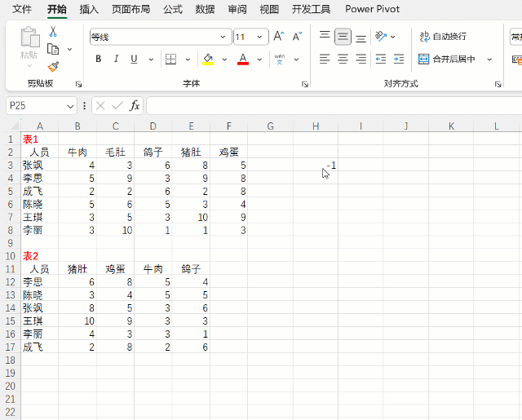Click the select-all corner triangle

15,126
